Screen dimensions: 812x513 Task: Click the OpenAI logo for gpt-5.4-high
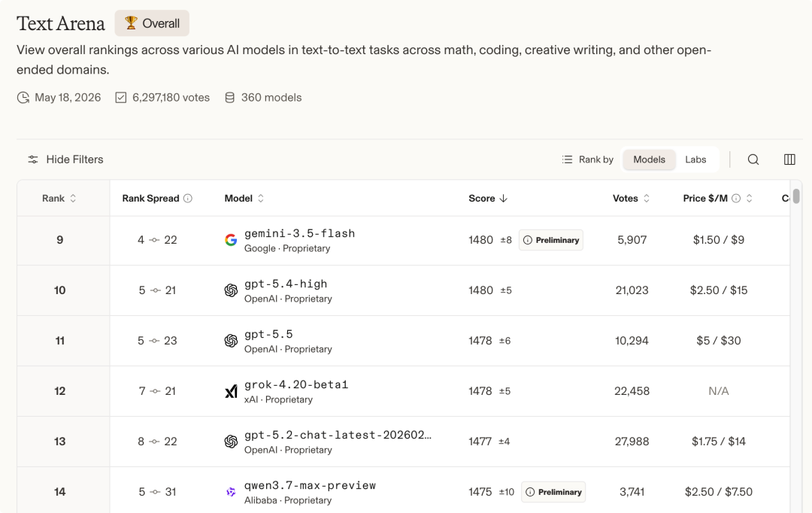231,290
